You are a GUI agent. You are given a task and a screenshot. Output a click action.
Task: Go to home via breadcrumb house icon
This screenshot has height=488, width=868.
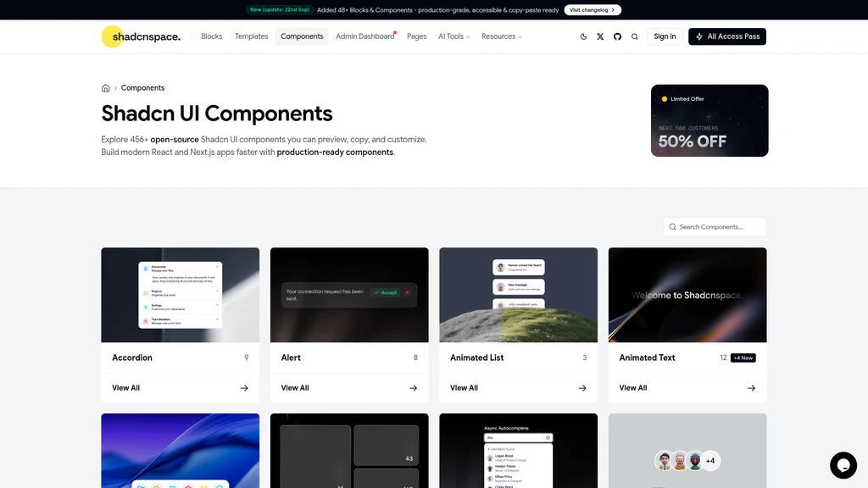tap(106, 88)
